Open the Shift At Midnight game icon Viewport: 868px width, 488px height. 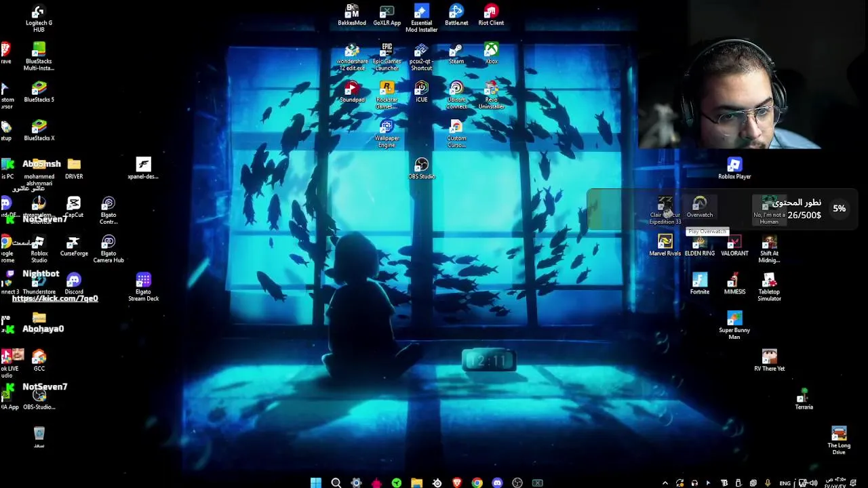click(769, 249)
